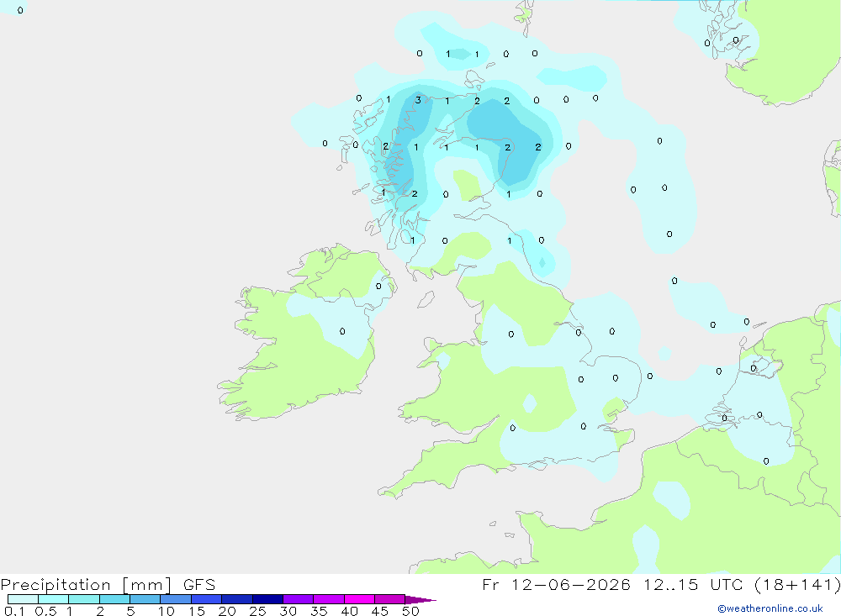Screen dimensions: 841x616
Task: Pick legend swatch between 2 and 5
Action: tap(114, 599)
